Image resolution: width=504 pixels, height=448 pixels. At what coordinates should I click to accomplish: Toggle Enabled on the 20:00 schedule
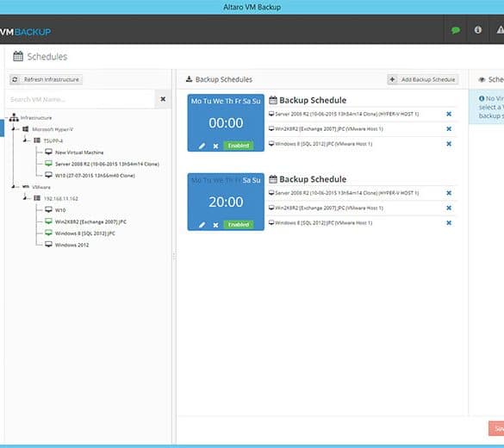click(238, 224)
